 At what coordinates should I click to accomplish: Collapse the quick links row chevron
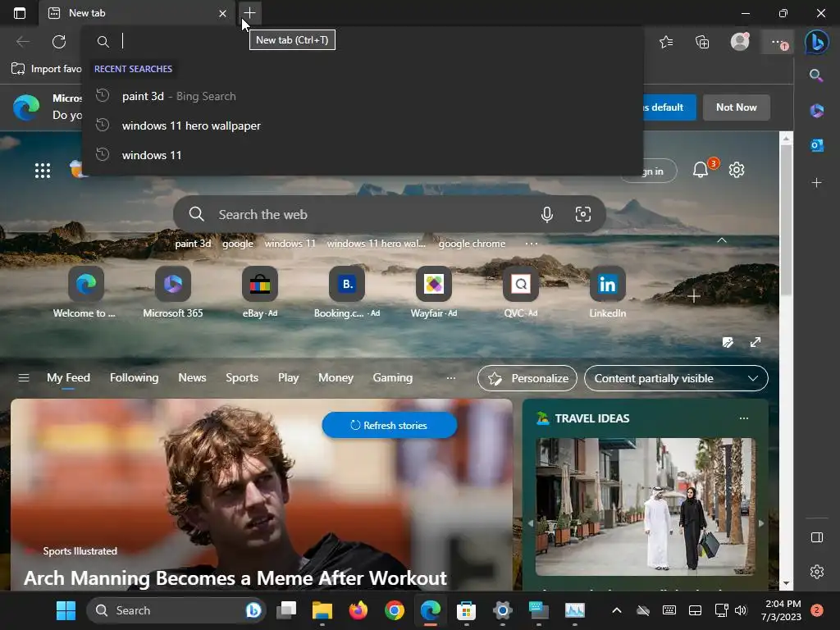point(722,240)
